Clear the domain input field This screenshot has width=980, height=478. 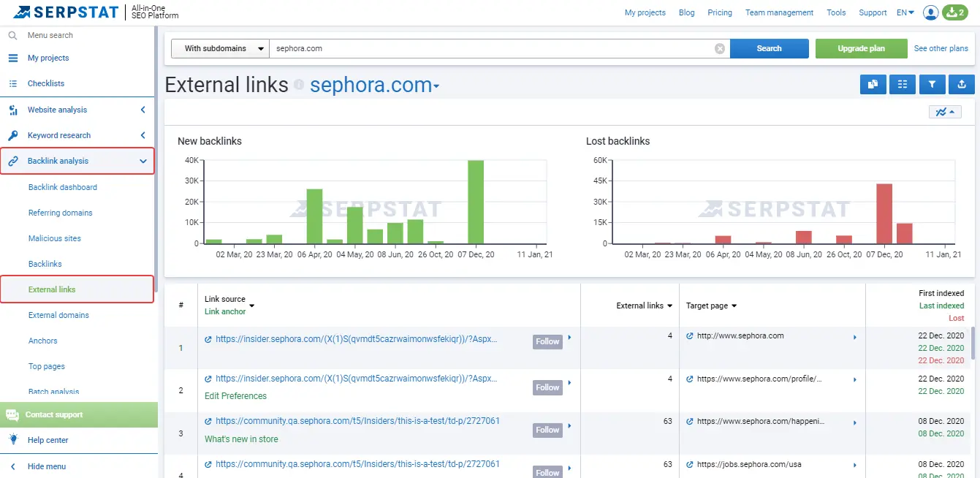pyautogui.click(x=720, y=48)
